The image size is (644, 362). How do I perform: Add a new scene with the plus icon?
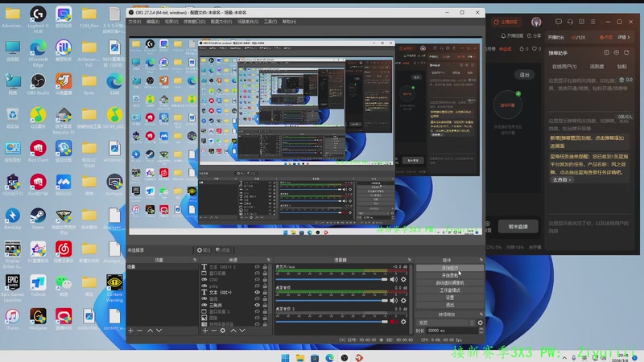[130, 331]
